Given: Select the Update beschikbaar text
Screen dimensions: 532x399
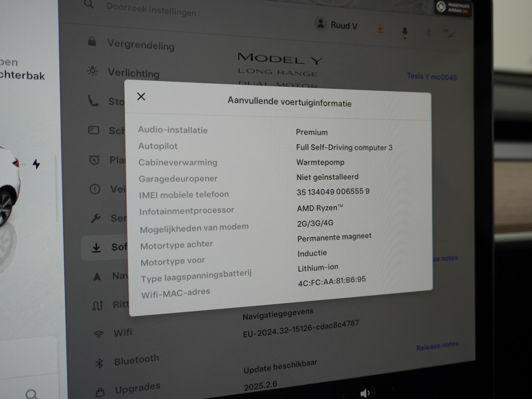Looking at the screenshot, I should click(280, 367).
